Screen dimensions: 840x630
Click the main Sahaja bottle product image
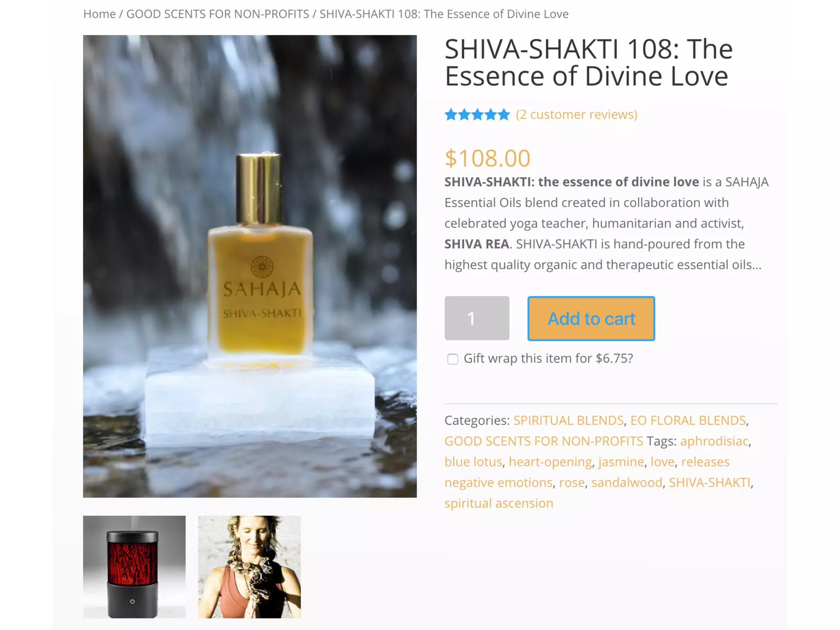point(250,266)
